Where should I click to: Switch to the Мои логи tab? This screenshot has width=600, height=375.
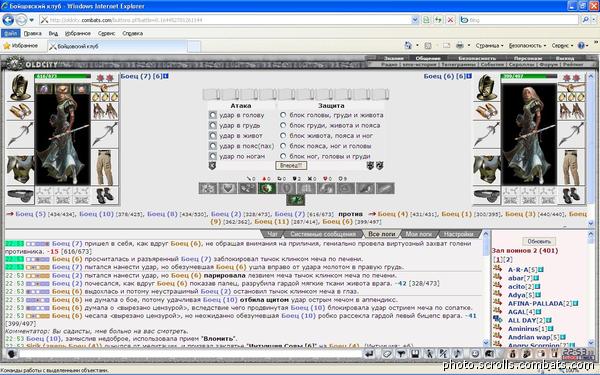(x=418, y=234)
